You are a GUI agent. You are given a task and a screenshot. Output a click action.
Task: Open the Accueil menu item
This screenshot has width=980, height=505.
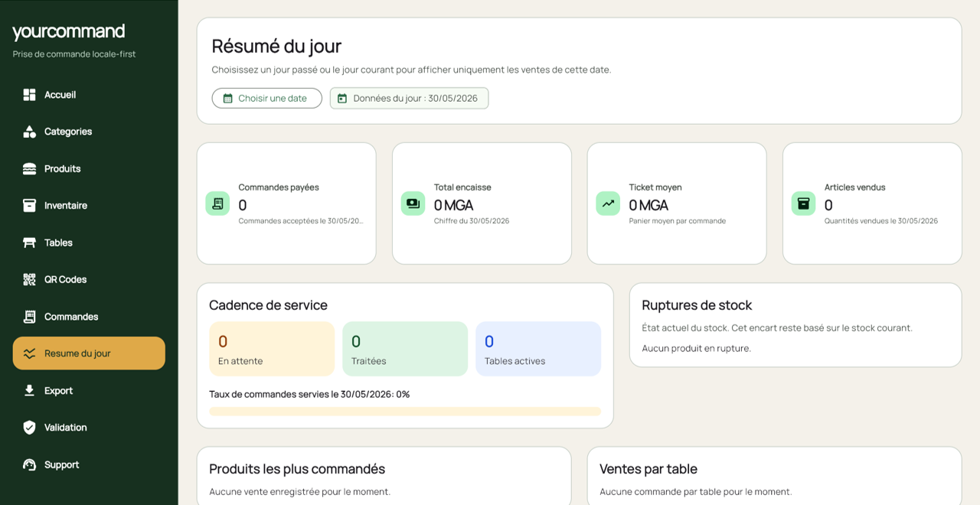[x=89, y=95]
